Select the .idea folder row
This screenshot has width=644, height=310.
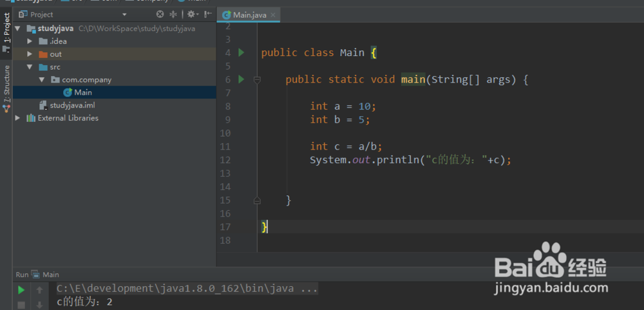pyautogui.click(x=114, y=41)
